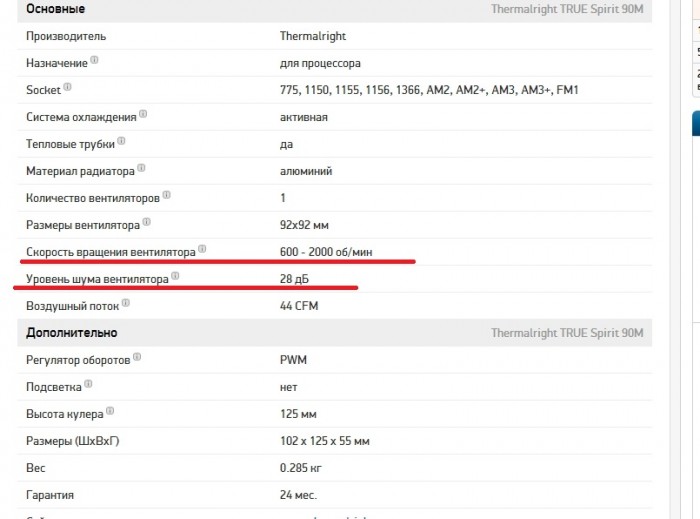This screenshot has height=519, width=700.
Task: Click Thermalright TRUE Spirit 90M in Дополнительно header
Action: (567, 333)
